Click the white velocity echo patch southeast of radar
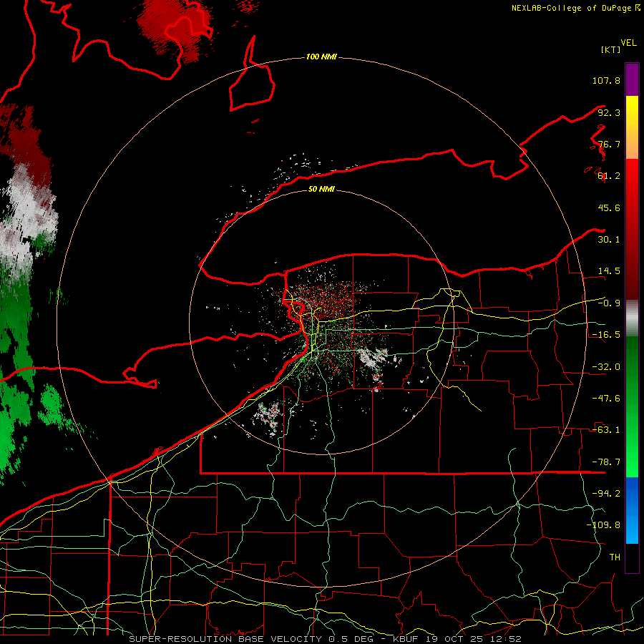 [373, 358]
